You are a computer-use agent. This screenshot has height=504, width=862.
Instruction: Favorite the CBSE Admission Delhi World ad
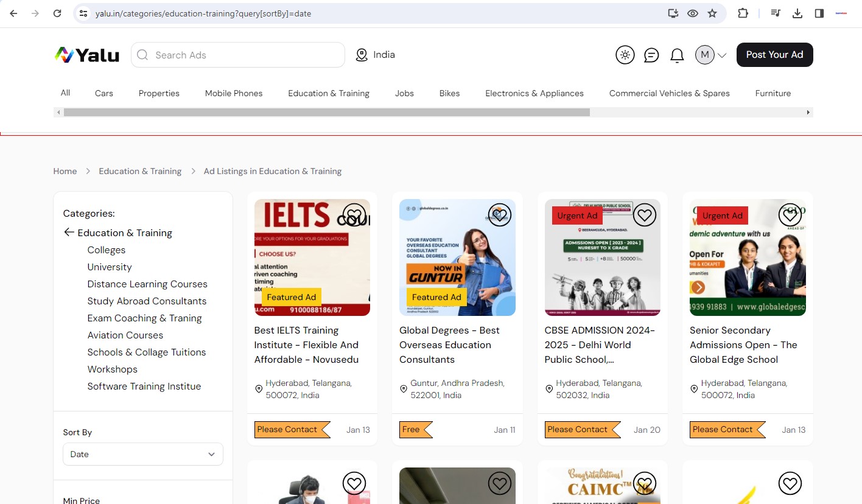[x=645, y=215]
